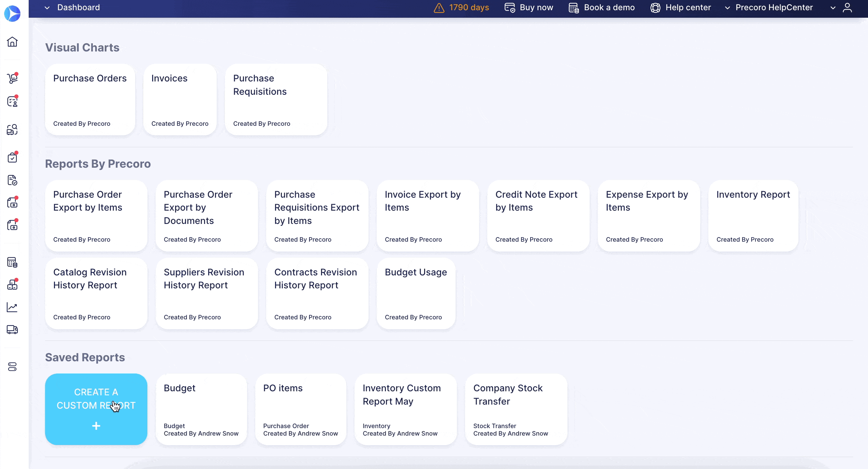Select the delivery truck sidebar icon
Image resolution: width=868 pixels, height=469 pixels.
tap(13, 329)
